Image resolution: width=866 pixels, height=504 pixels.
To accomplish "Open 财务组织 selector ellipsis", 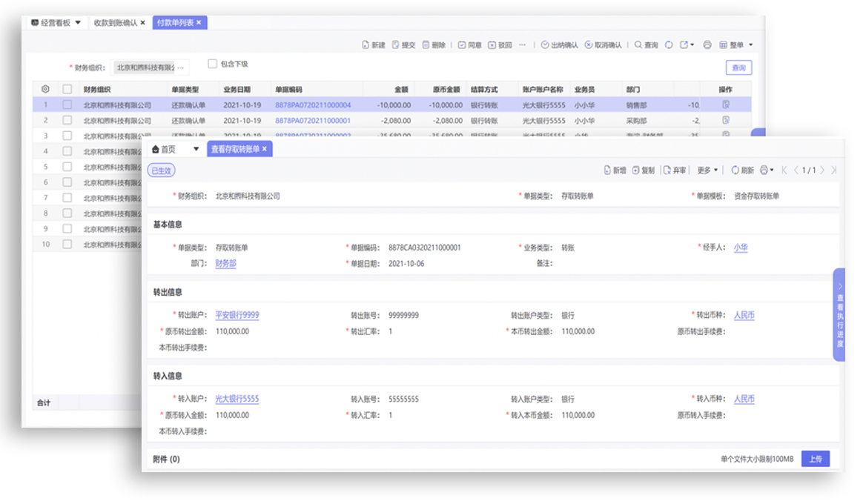I will tap(181, 67).
